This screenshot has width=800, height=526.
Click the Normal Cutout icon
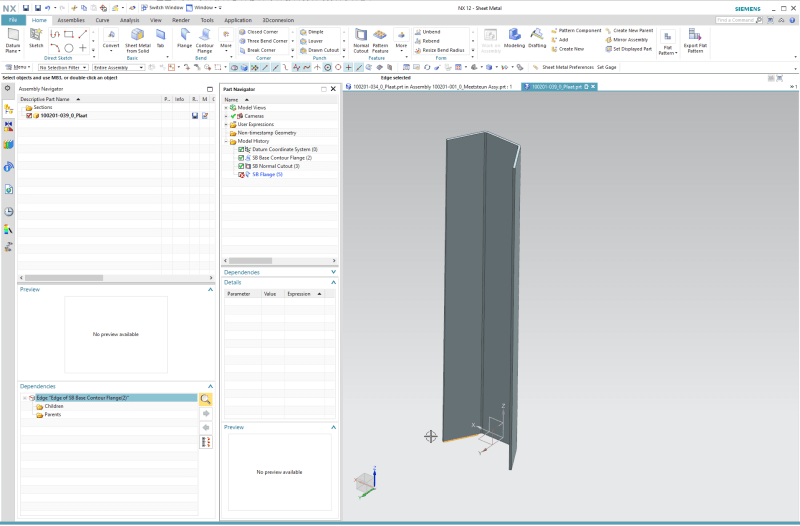[x=361, y=35]
